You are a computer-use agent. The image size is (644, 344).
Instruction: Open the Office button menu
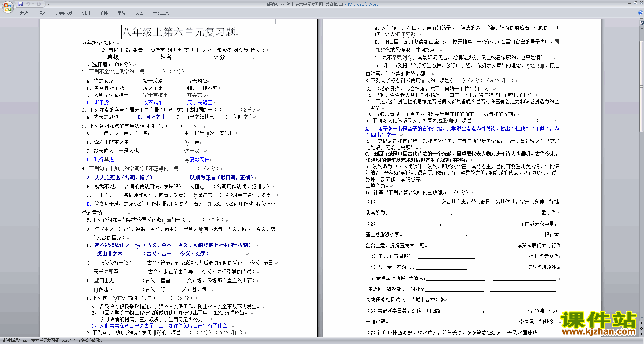7,7
